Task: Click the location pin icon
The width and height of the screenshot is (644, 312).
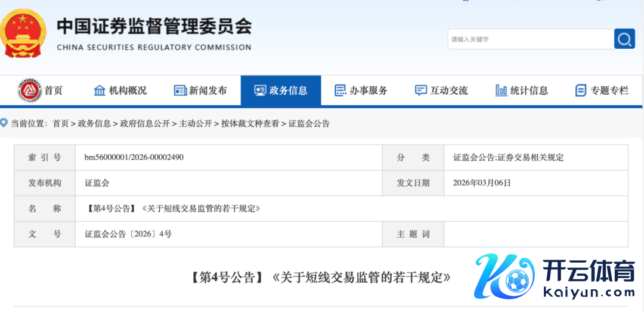Action: [4, 123]
